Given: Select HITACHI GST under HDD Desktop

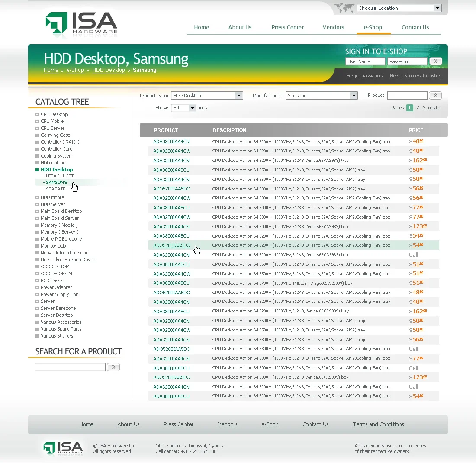Looking at the screenshot, I should click(x=60, y=176).
